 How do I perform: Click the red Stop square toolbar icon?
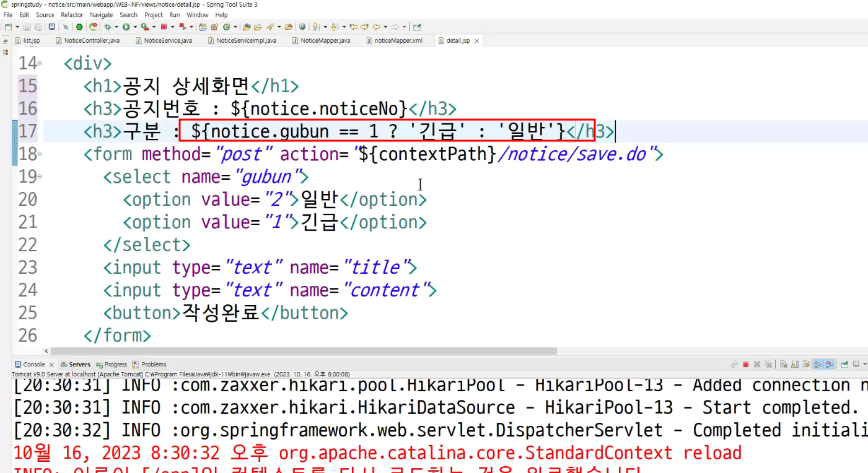click(x=164, y=27)
